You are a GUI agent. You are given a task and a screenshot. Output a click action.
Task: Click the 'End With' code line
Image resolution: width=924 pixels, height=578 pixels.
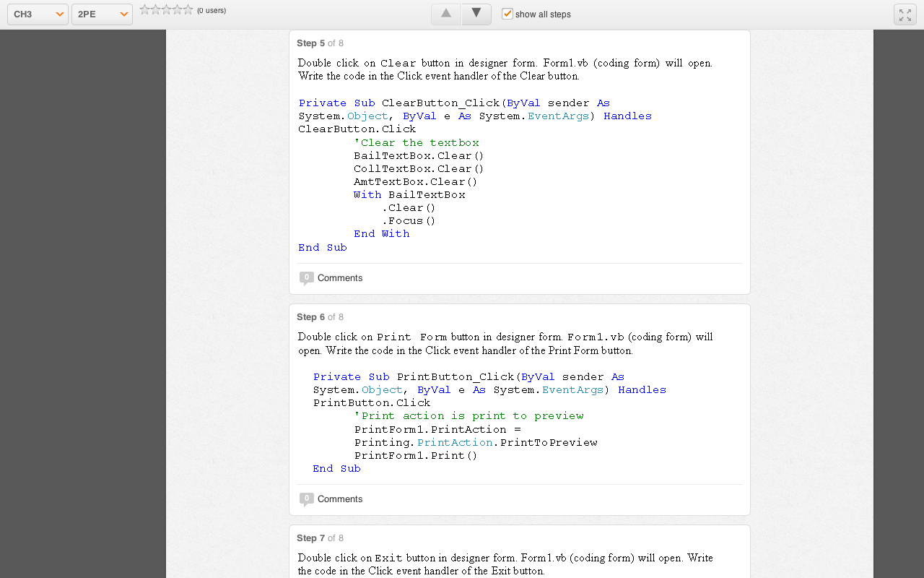tap(381, 234)
